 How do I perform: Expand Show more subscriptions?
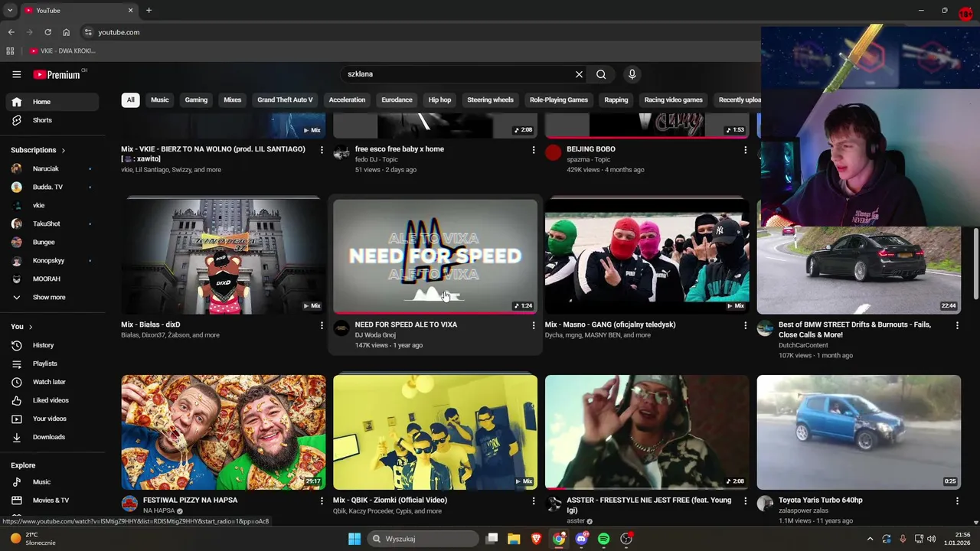(x=52, y=297)
